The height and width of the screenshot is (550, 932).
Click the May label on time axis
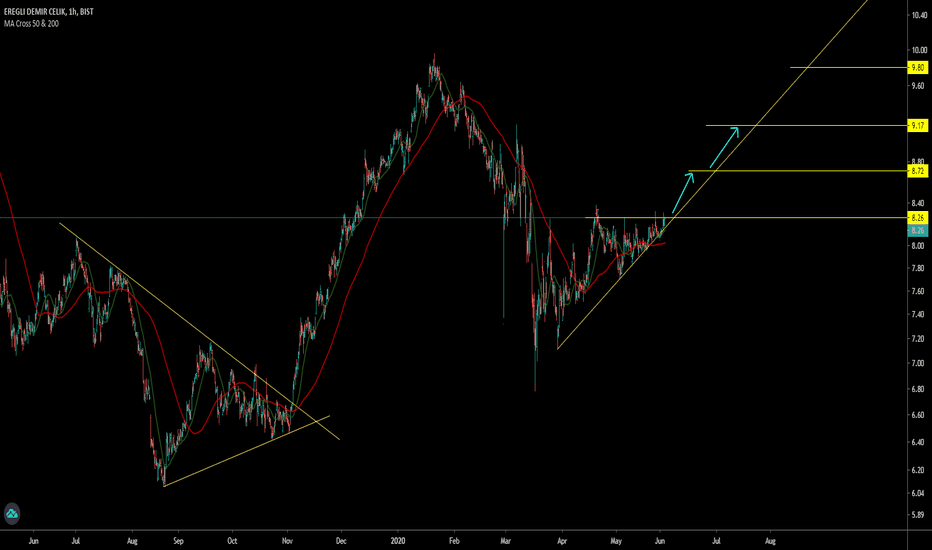[616, 541]
